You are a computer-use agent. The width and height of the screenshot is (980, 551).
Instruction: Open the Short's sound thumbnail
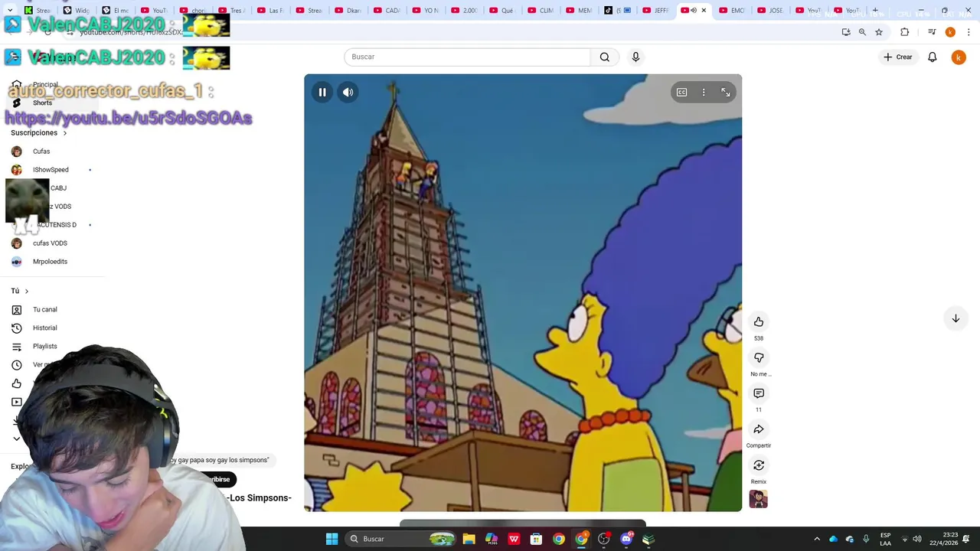(759, 499)
